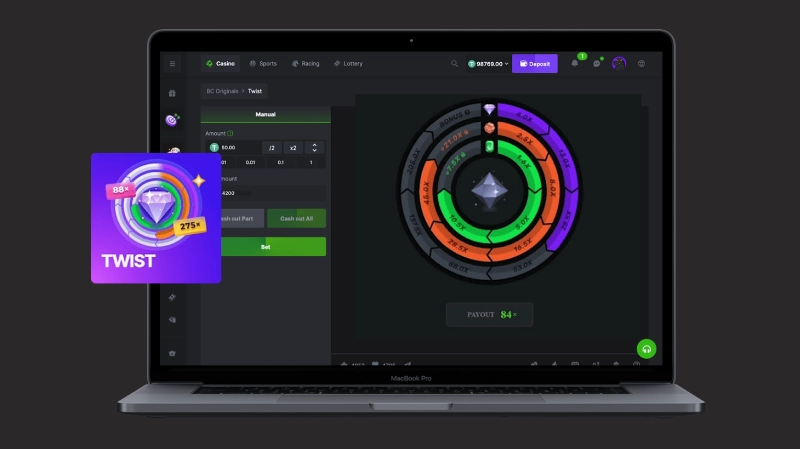Select the Lottery tab
The width and height of the screenshot is (800, 449).
349,63
